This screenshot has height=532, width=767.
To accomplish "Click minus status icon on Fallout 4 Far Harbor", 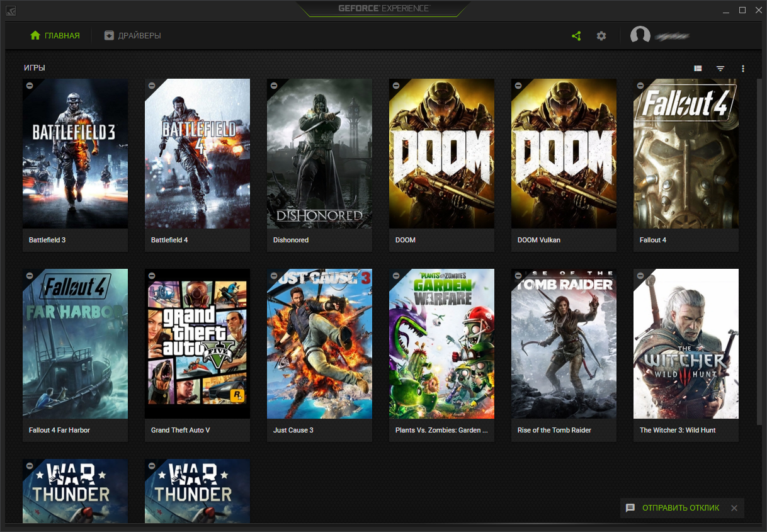I will pos(30,275).
